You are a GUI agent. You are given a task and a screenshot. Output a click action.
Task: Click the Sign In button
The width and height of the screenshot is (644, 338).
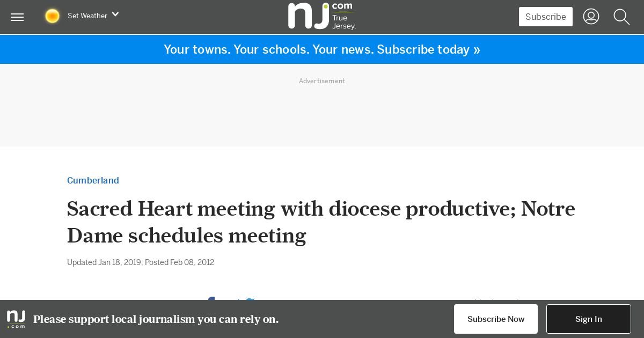pyautogui.click(x=589, y=319)
